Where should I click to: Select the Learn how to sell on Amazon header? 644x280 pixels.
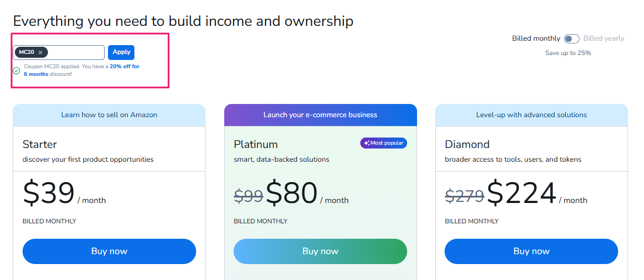[109, 115]
